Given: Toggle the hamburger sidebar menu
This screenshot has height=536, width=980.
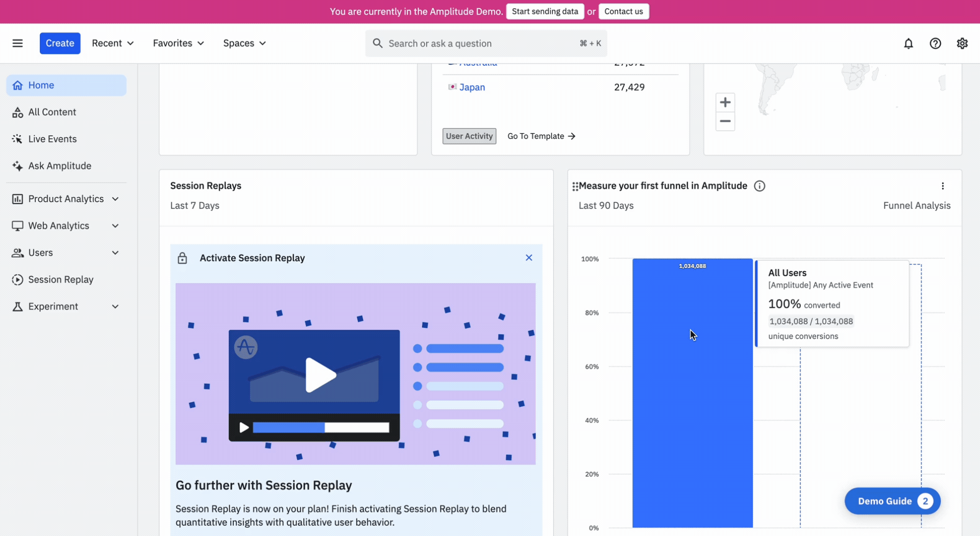Looking at the screenshot, I should point(18,43).
